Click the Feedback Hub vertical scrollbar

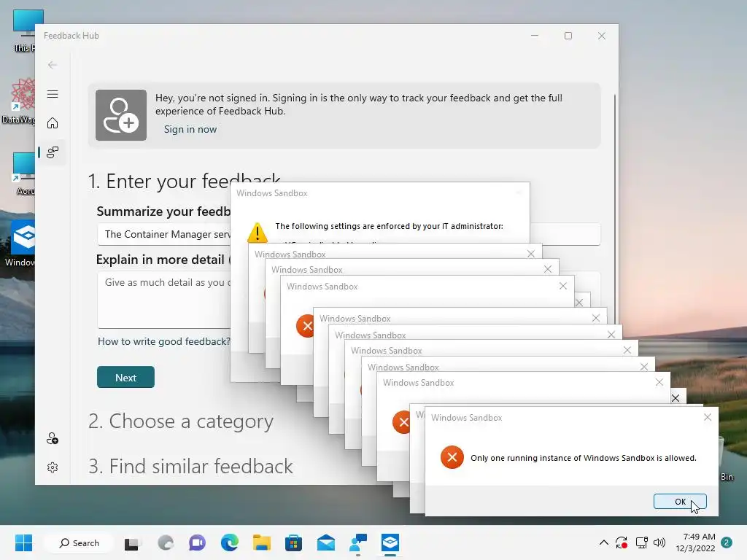614,209
